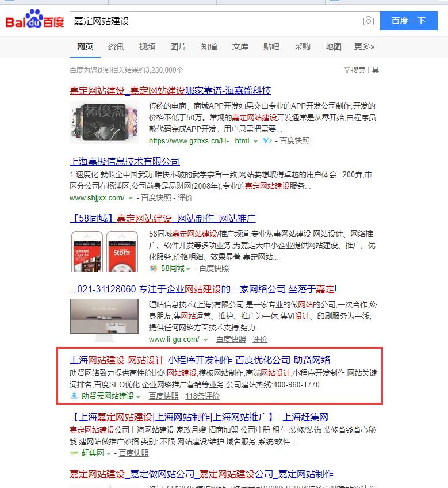Open result title 海鑫盛科技 嘉定网站建设哪家靠谱
The width and height of the screenshot is (448, 488).
(170, 90)
